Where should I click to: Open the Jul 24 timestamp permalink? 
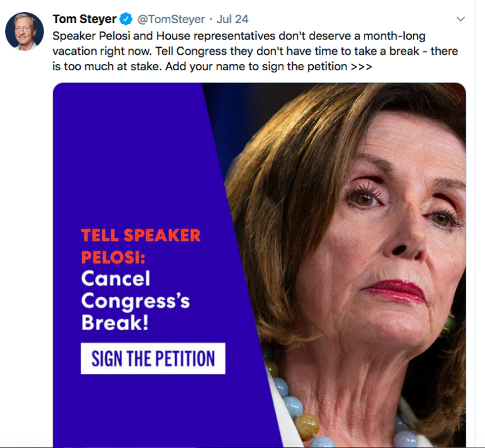pos(232,19)
